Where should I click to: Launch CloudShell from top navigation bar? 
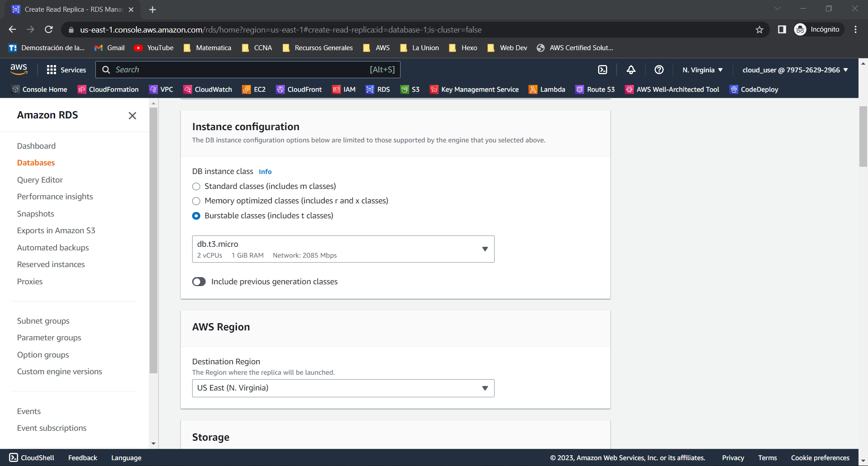click(x=603, y=70)
